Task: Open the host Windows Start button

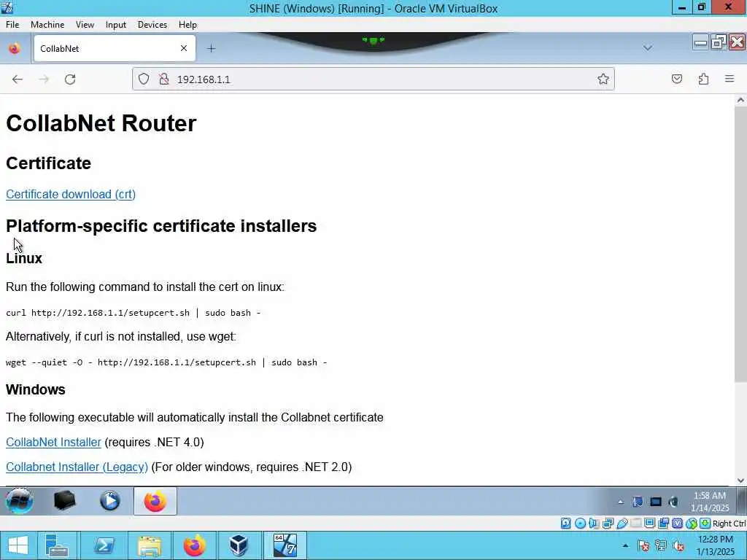Action: tap(18, 545)
